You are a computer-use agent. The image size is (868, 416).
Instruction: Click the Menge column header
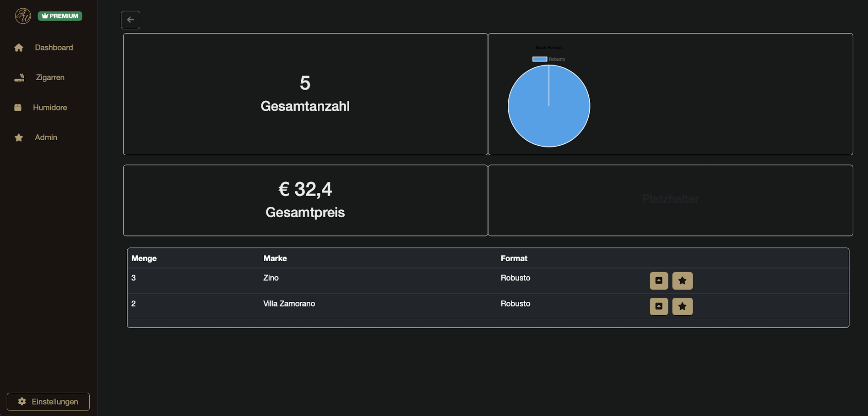144,258
